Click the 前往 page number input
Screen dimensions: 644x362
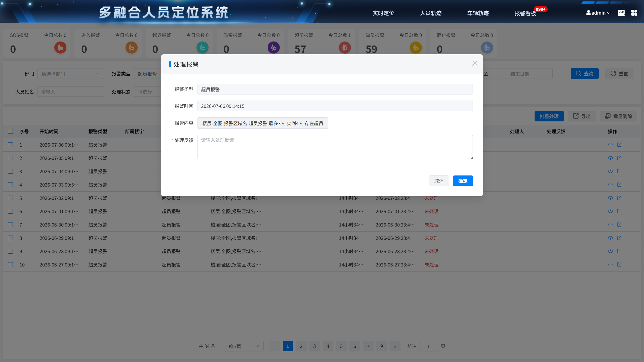coord(428,346)
